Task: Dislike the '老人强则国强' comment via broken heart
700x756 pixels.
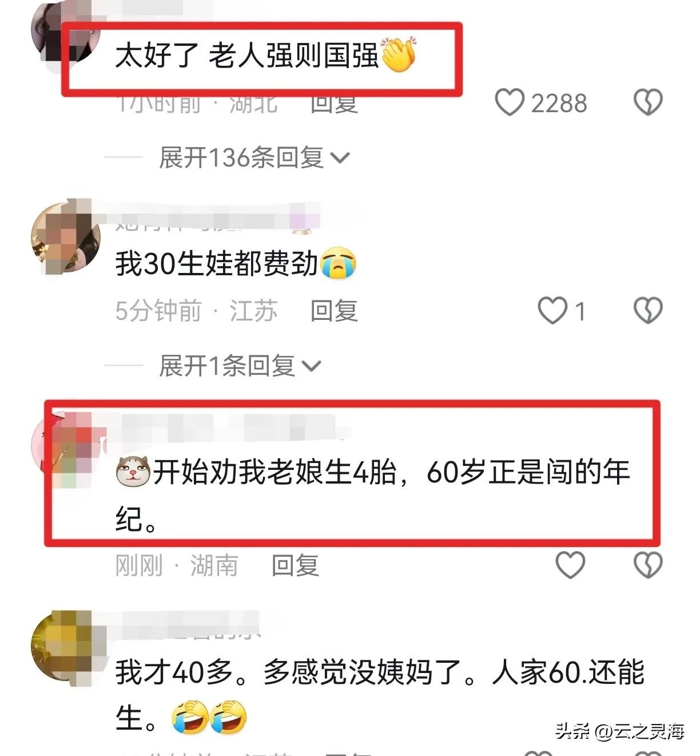Action: tap(648, 102)
